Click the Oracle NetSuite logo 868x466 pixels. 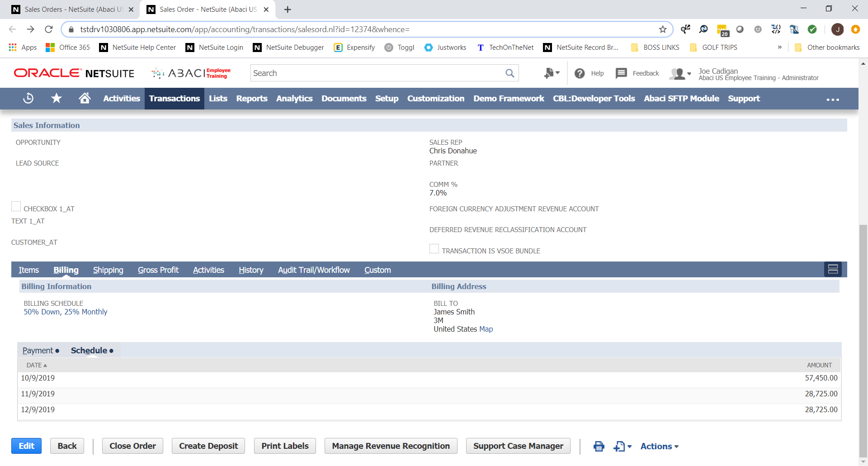coord(74,73)
